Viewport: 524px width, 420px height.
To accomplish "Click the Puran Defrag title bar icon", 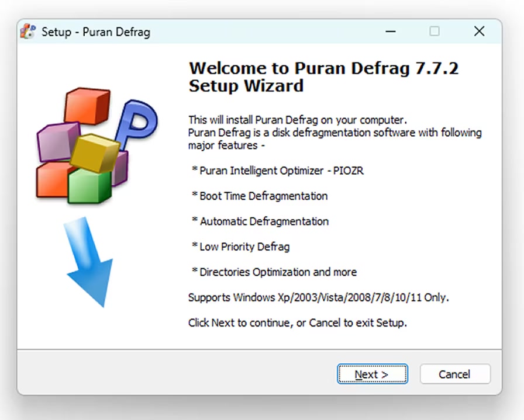I will click(x=28, y=32).
